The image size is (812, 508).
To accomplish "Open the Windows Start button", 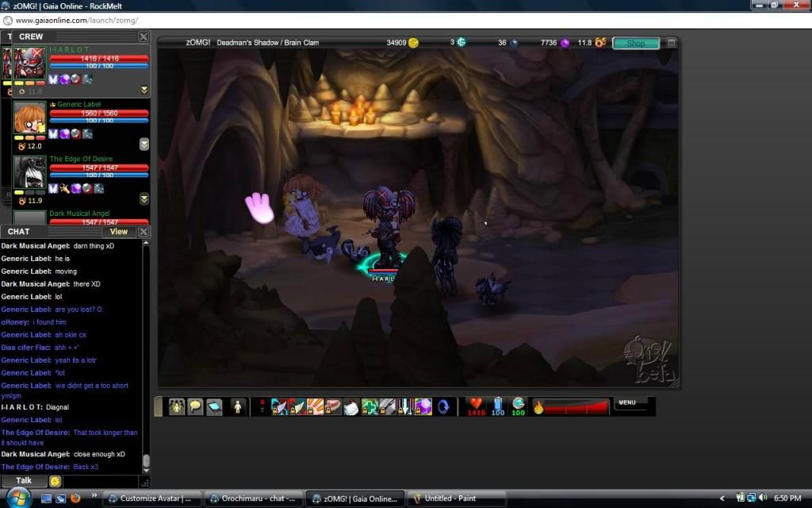I will coord(18,498).
